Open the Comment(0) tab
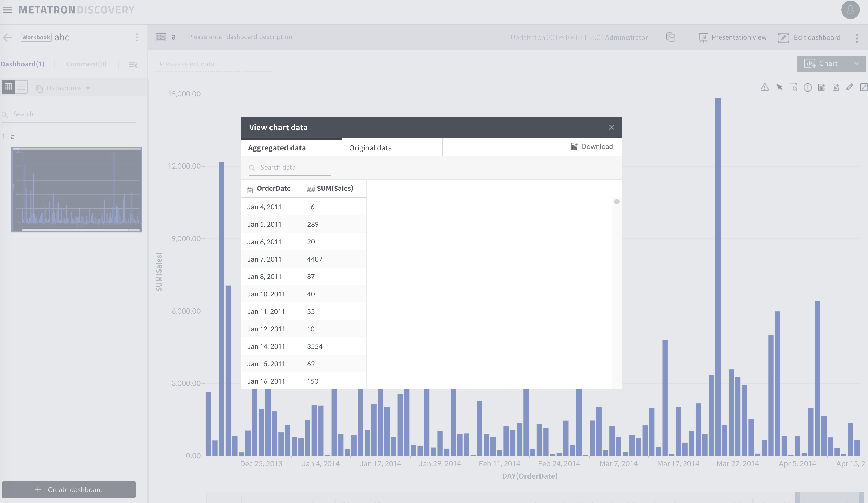Image resolution: width=868 pixels, height=503 pixels. tap(86, 64)
